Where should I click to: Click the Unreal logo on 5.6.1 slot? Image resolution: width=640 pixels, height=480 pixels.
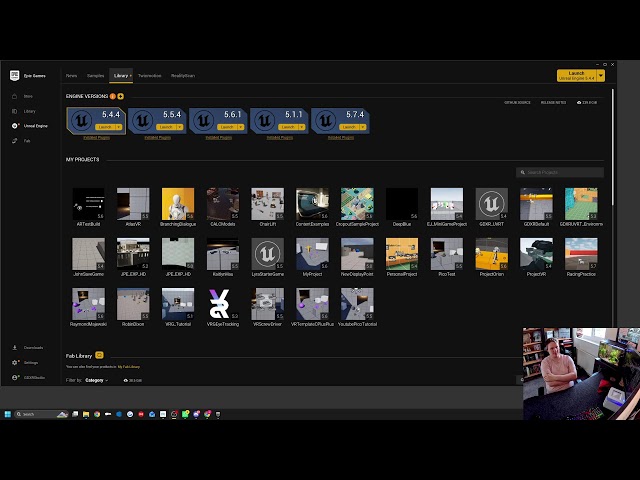pos(204,120)
